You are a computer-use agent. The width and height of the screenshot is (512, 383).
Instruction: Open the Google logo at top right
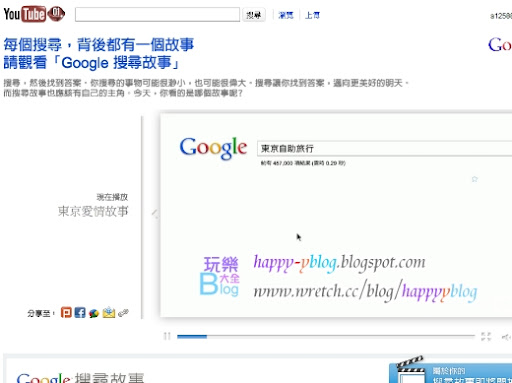[500, 44]
